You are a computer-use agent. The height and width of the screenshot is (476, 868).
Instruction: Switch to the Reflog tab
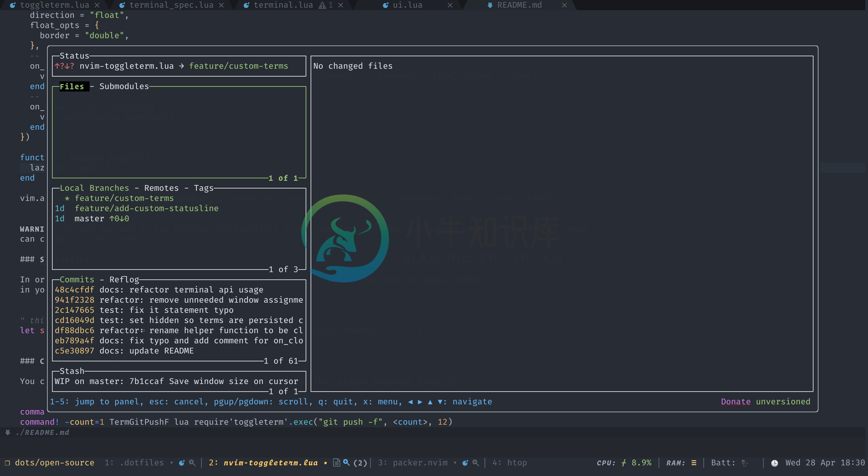(x=124, y=280)
